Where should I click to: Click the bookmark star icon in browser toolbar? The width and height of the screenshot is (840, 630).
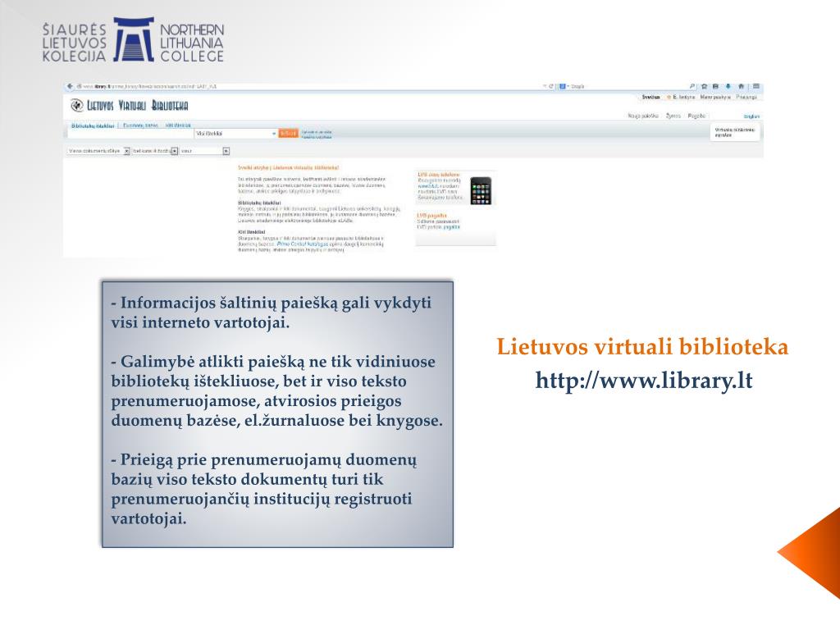click(704, 86)
